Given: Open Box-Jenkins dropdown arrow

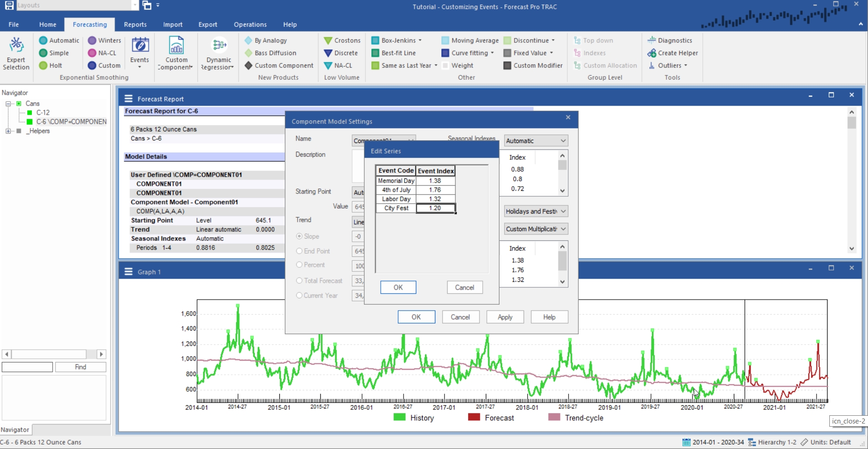Looking at the screenshot, I should click(420, 41).
